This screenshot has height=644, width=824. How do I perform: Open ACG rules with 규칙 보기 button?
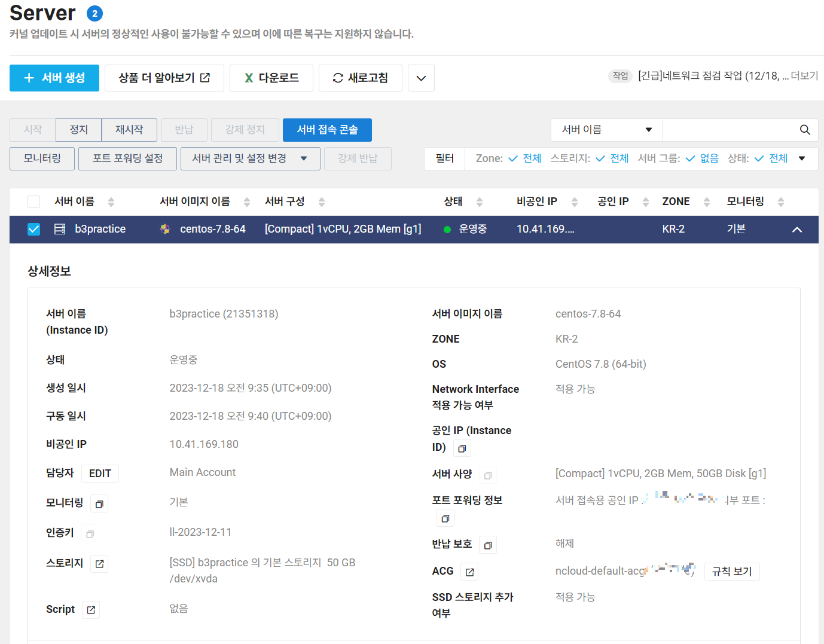(x=731, y=572)
